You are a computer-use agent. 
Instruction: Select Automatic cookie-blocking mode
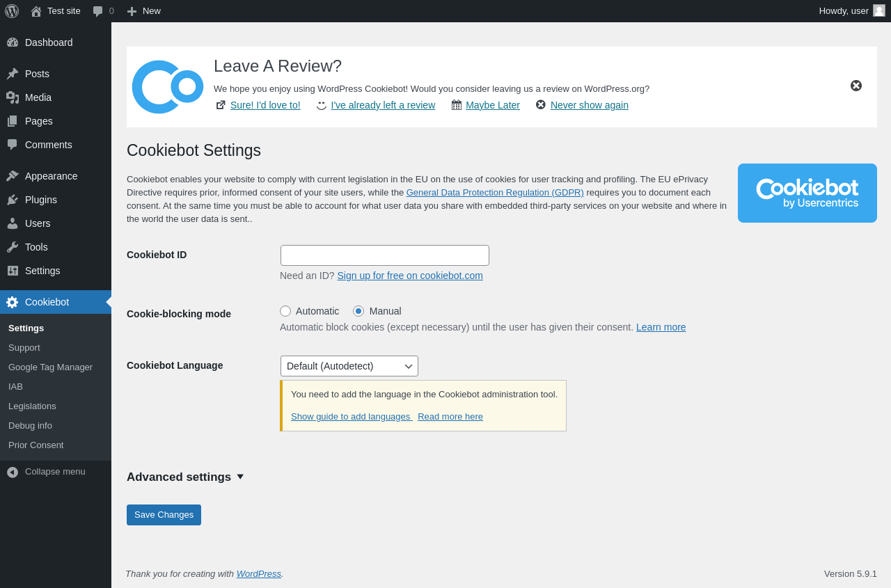click(x=285, y=311)
